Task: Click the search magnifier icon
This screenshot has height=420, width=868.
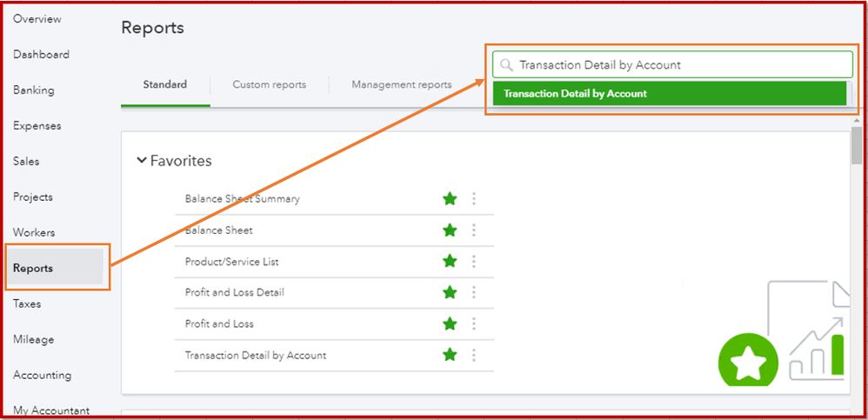Action: 506,65
